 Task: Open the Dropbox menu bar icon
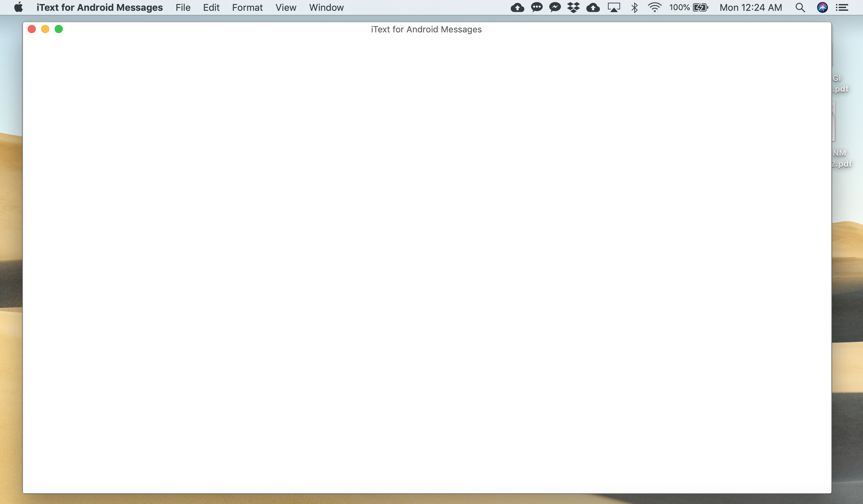click(x=573, y=7)
